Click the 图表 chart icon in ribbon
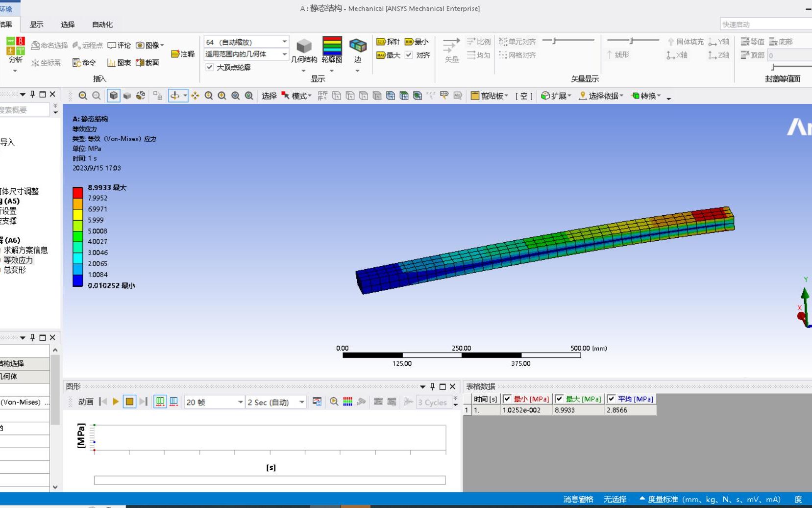The width and height of the screenshot is (812, 508). [116, 63]
